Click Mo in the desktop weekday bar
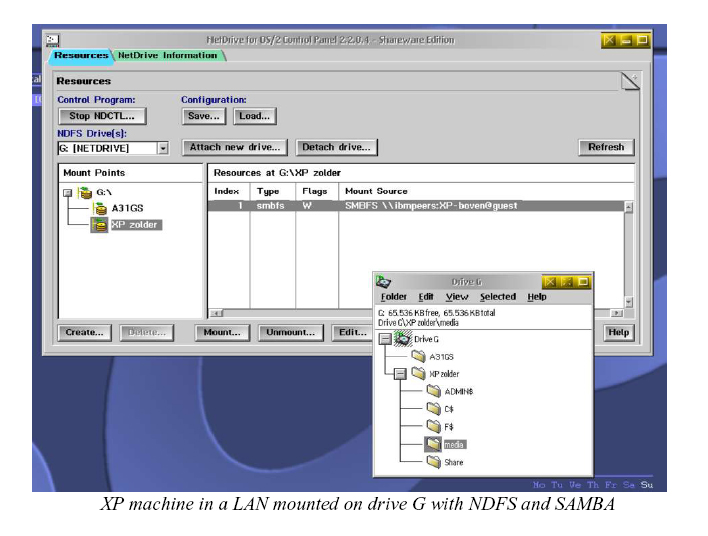The height and width of the screenshot is (536, 708). (539, 485)
